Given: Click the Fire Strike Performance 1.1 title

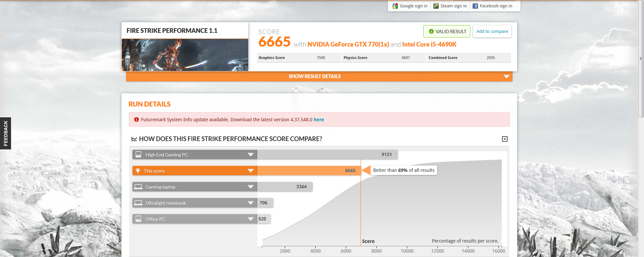Looking at the screenshot, I should [172, 30].
